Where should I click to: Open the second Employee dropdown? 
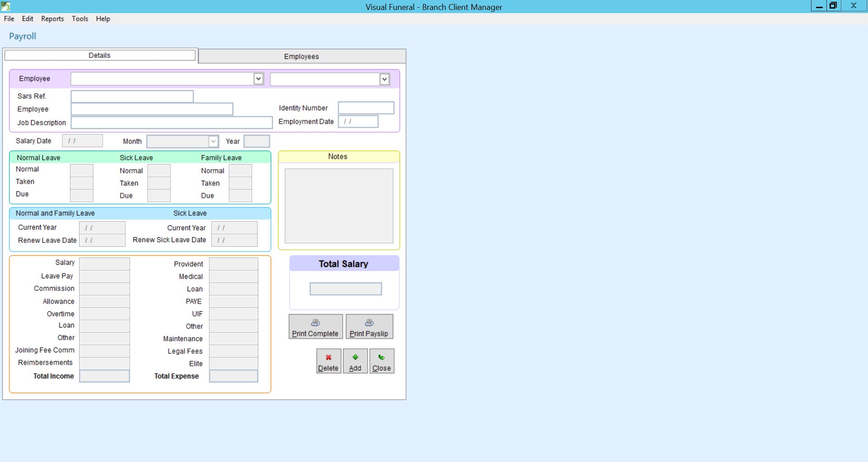click(384, 79)
